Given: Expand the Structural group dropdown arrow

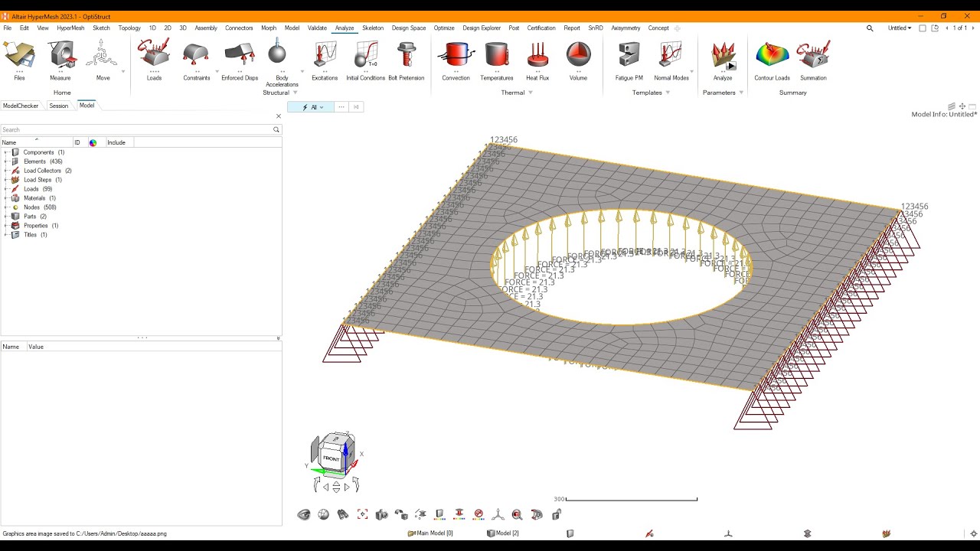Looking at the screenshot, I should 296,93.
